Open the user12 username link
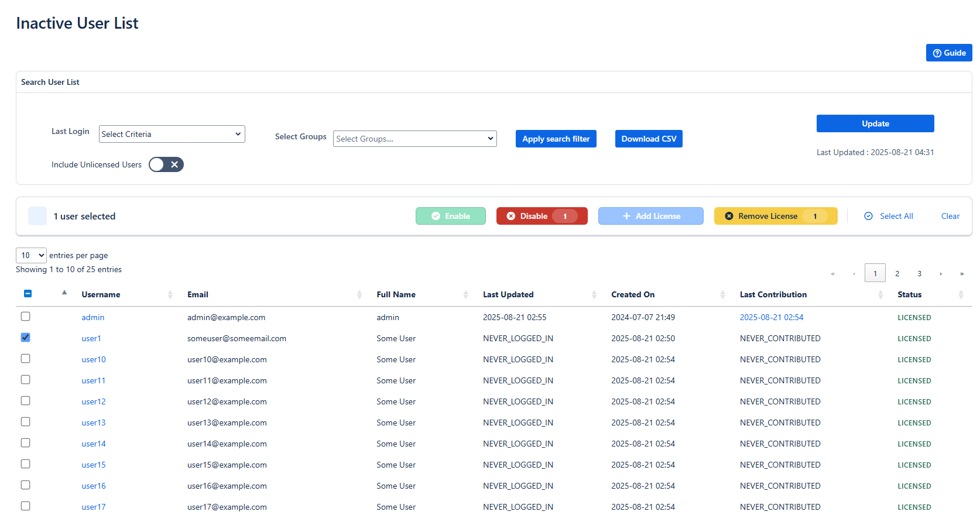Viewport: 980px width, 515px height. click(94, 401)
